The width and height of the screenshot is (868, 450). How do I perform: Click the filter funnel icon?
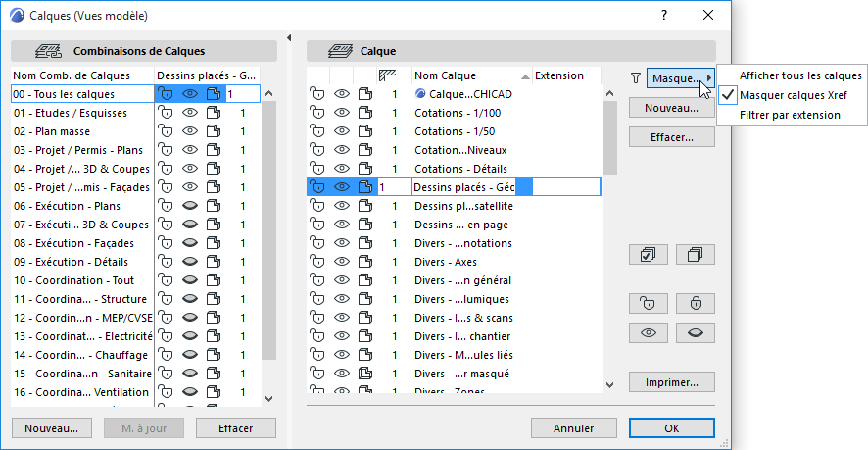pos(635,77)
